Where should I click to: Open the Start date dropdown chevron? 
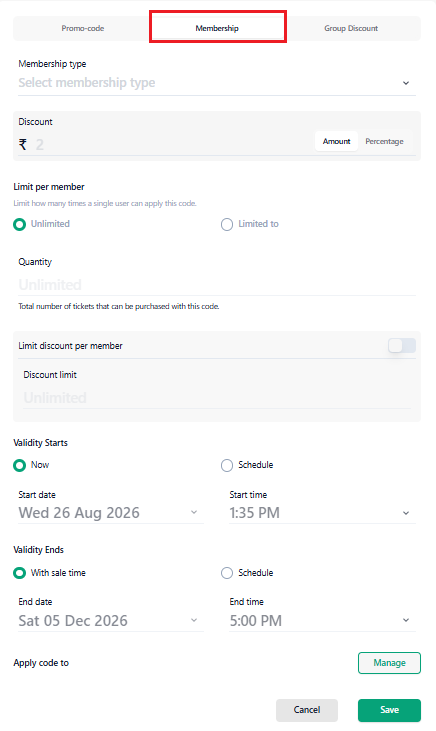[194, 512]
